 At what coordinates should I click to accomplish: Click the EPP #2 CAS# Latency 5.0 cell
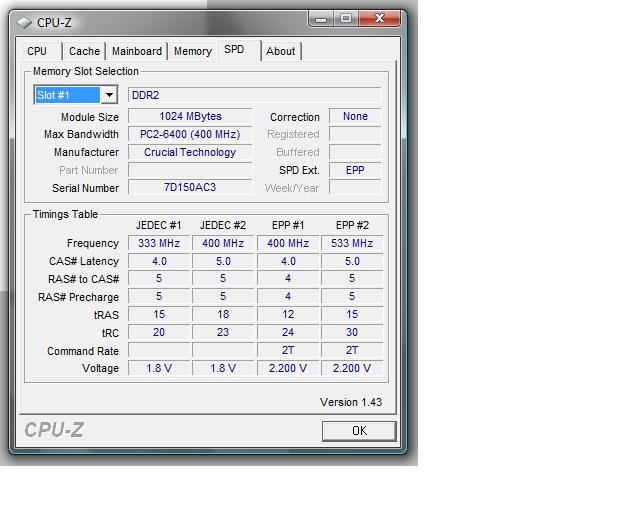click(352, 261)
